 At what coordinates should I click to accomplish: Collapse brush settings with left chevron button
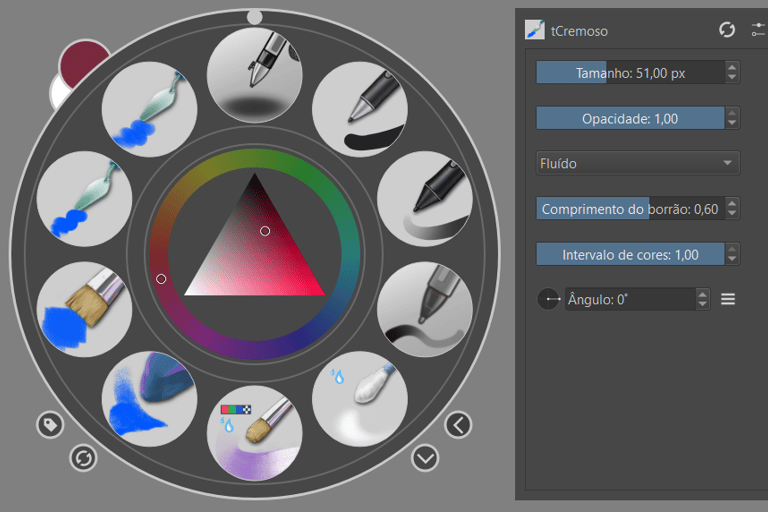point(458,425)
